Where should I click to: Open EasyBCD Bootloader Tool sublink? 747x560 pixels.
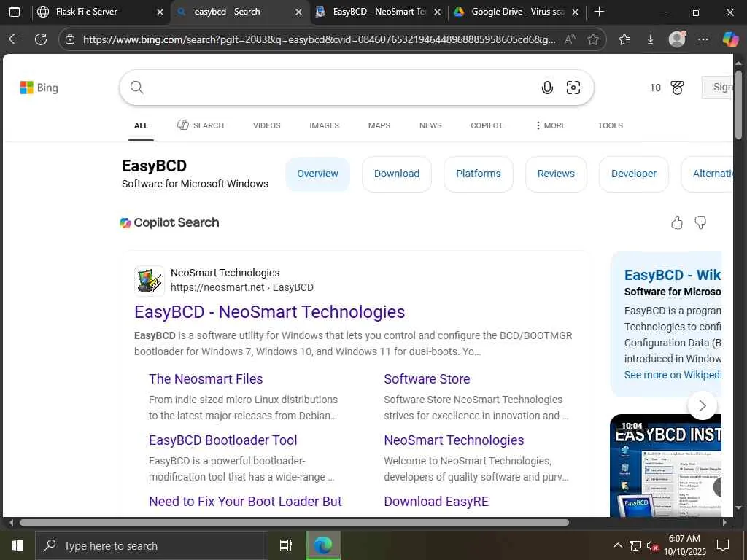pyautogui.click(x=223, y=440)
